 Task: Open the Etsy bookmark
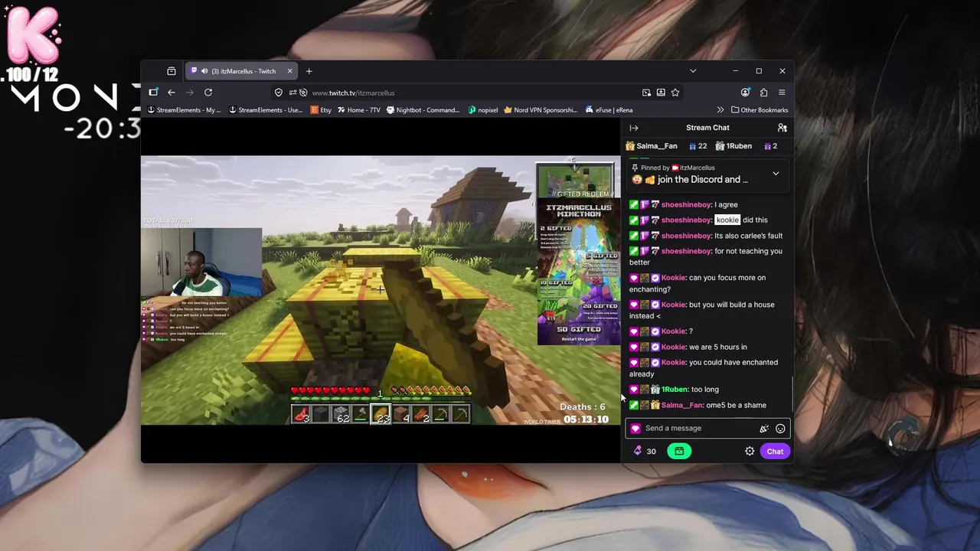pos(321,110)
